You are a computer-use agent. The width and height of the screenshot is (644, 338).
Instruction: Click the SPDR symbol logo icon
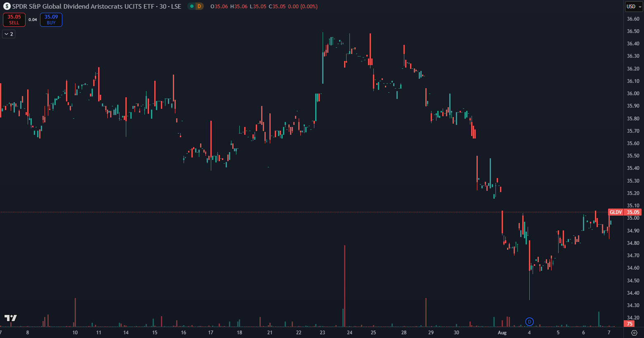coord(7,7)
